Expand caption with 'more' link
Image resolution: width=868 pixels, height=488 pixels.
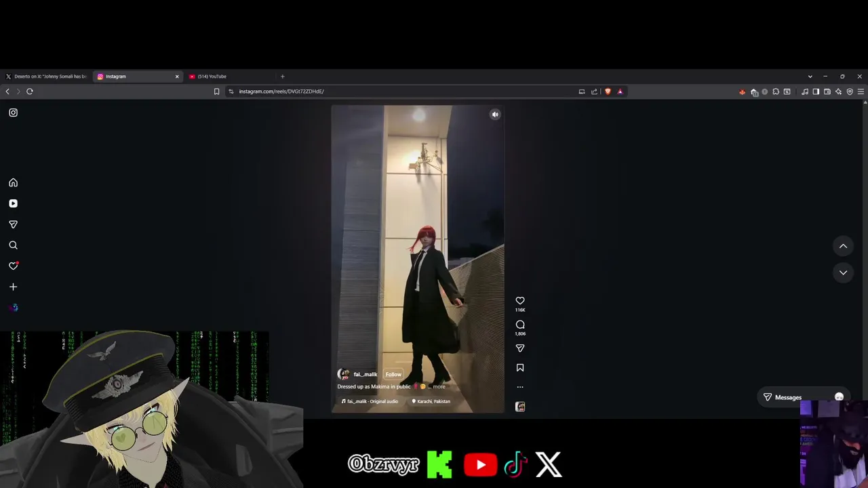point(439,386)
